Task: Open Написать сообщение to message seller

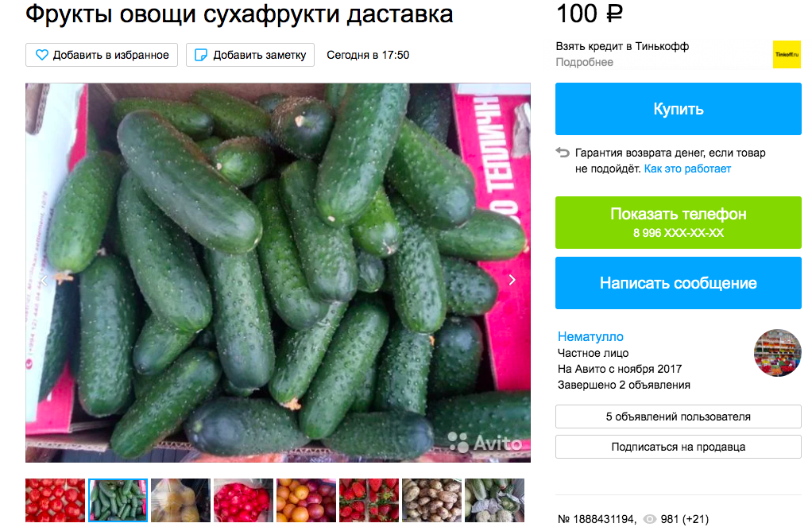Action: point(679,283)
